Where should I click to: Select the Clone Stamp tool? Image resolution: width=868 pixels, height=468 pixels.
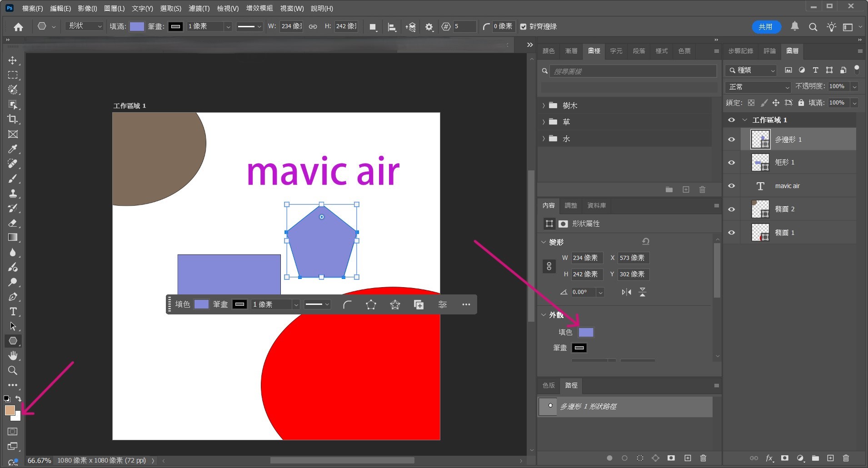tap(13, 193)
